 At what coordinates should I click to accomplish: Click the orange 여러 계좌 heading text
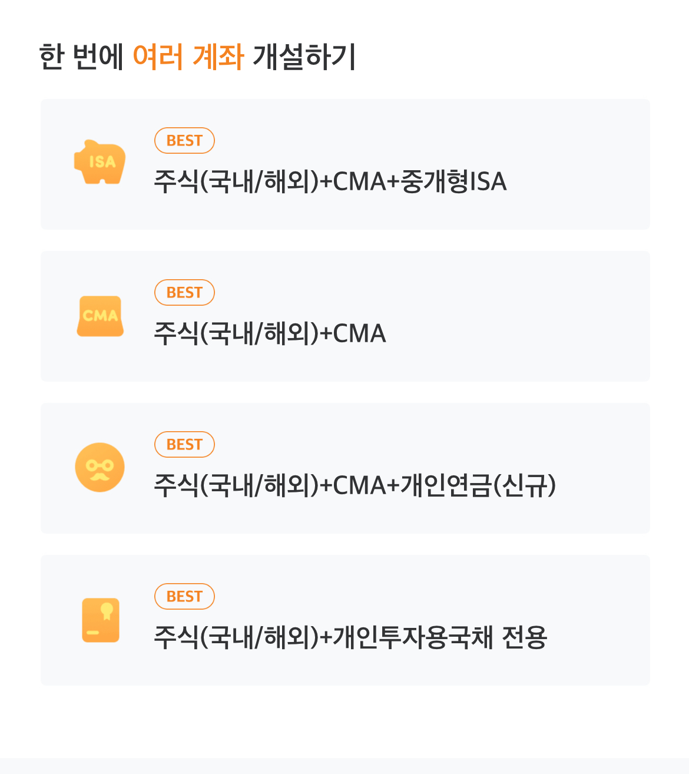pyautogui.click(x=188, y=57)
